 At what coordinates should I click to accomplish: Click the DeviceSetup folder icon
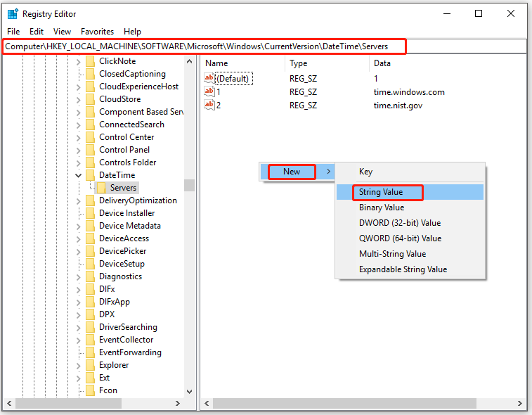click(90, 264)
